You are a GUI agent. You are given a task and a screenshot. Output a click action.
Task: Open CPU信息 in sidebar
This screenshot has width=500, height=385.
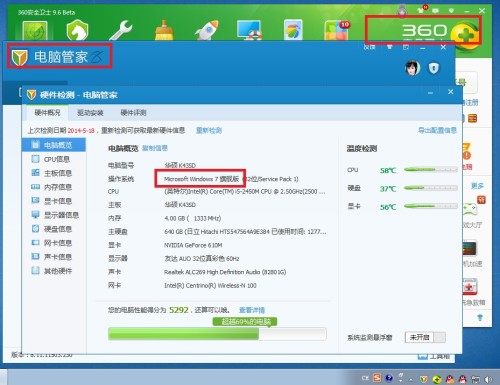[54, 159]
